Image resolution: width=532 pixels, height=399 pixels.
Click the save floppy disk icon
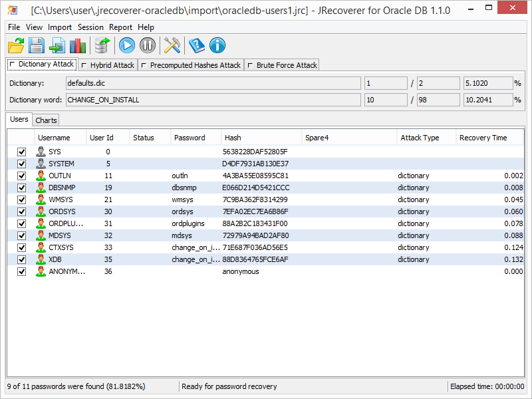[x=37, y=45]
